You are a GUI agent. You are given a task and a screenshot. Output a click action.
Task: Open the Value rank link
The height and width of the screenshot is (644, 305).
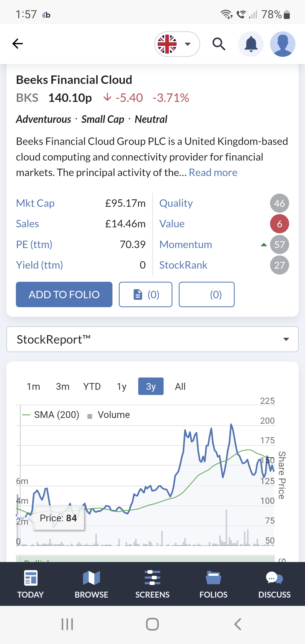pos(172,223)
